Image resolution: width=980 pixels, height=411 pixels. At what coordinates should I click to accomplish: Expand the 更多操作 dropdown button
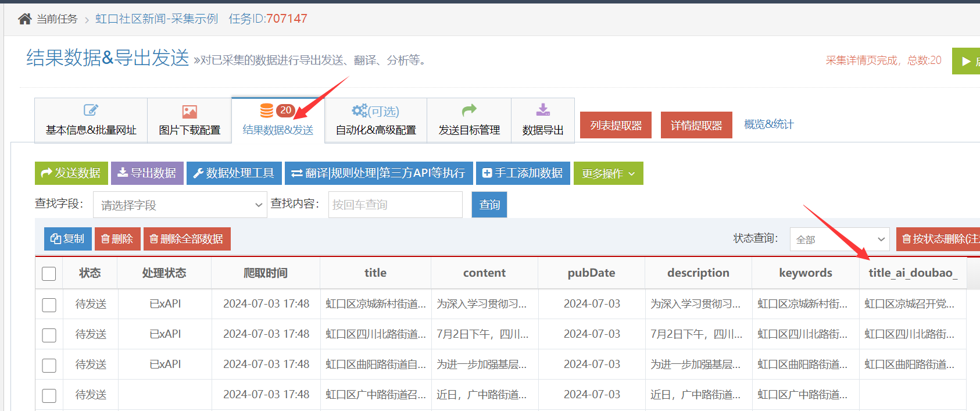609,173
